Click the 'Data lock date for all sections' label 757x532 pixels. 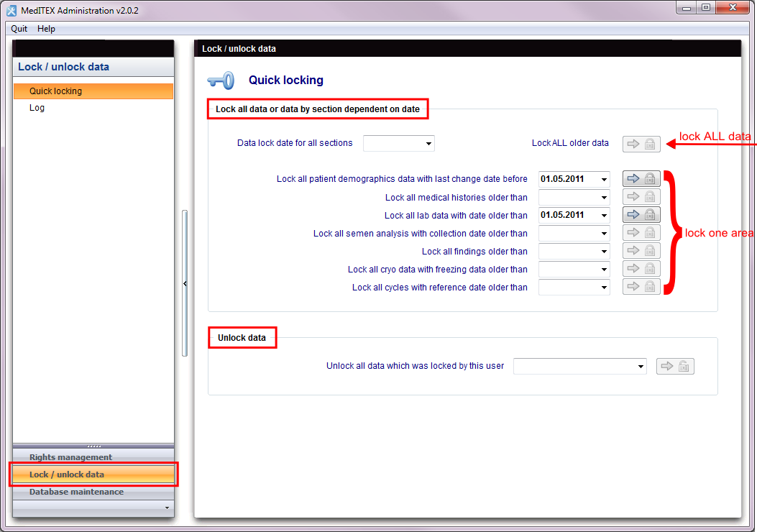point(295,143)
